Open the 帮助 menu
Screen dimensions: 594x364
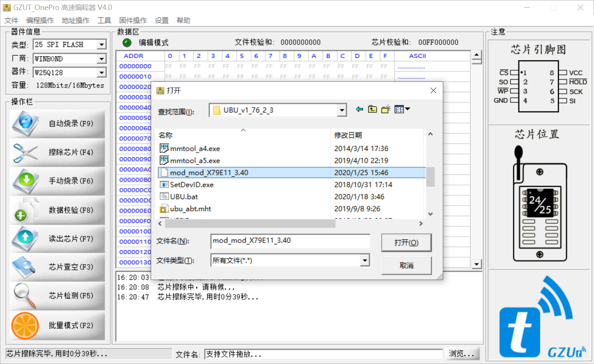[183, 20]
